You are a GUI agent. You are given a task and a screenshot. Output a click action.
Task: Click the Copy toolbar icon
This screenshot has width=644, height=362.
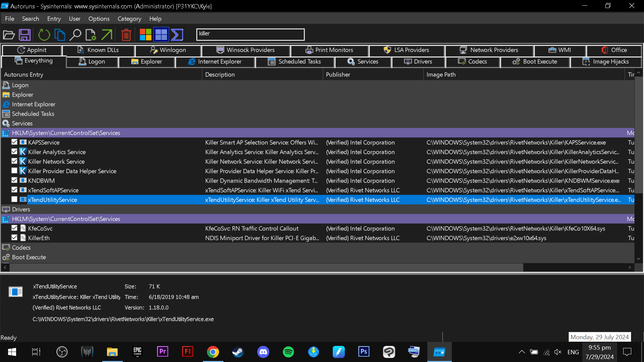coord(60,35)
